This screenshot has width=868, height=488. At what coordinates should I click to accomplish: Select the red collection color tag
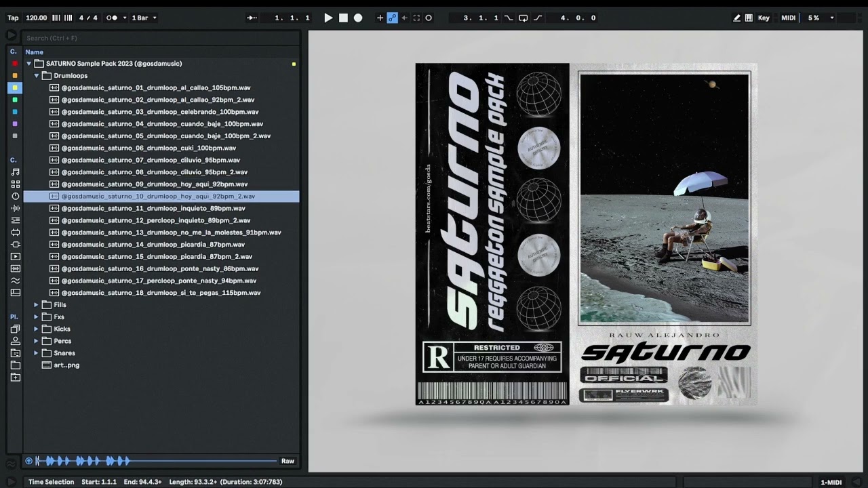(x=15, y=64)
